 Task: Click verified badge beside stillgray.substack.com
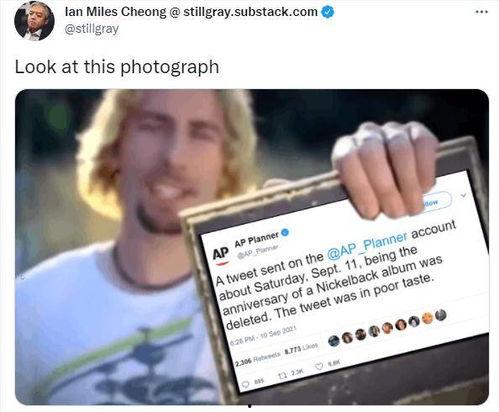point(327,12)
